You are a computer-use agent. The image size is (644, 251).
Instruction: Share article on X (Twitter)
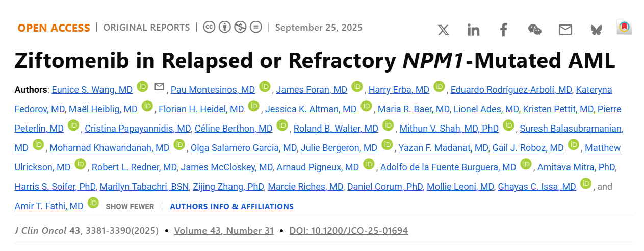pyautogui.click(x=443, y=30)
